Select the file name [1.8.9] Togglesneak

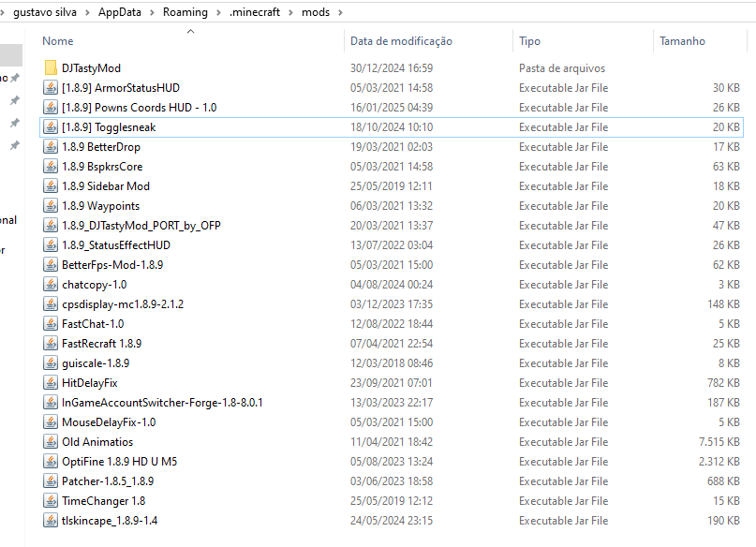(109, 127)
